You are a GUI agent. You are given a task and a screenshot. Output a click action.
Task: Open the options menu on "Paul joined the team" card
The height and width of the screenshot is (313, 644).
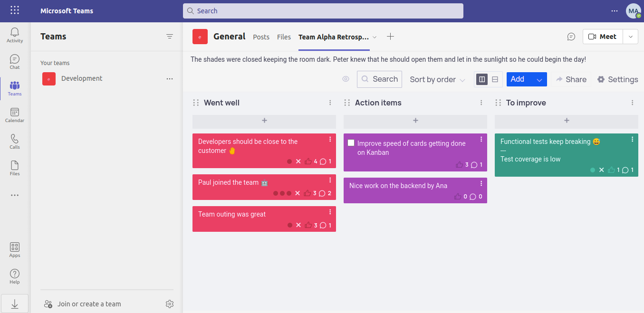[330, 180]
